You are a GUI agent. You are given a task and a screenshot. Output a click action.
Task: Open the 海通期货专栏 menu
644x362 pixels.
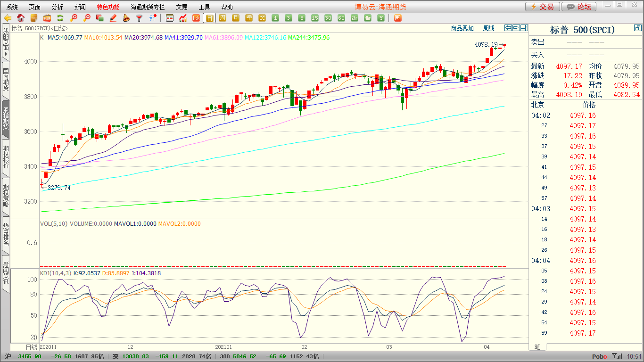click(x=148, y=7)
